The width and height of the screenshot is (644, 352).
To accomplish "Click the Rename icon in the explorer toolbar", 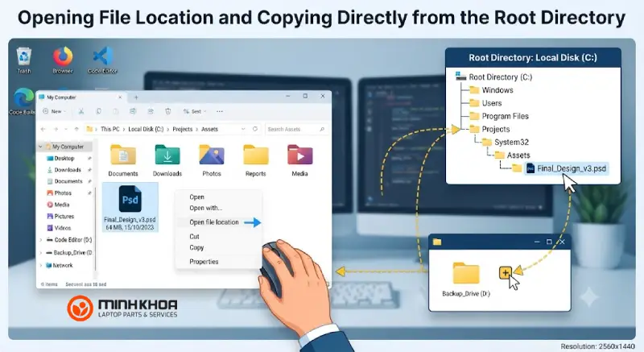I will (x=133, y=111).
